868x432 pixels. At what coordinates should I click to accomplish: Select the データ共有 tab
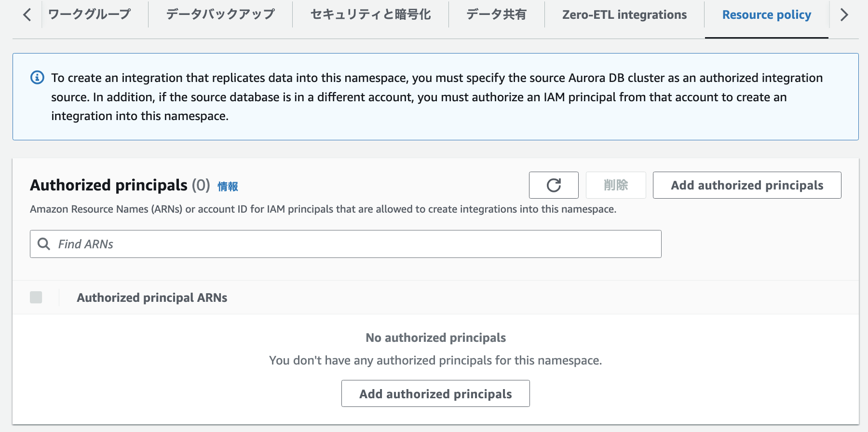(496, 14)
